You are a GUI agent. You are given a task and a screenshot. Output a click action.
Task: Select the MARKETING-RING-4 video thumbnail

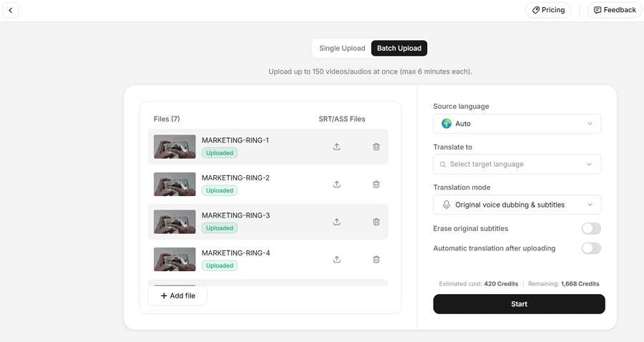tap(175, 260)
